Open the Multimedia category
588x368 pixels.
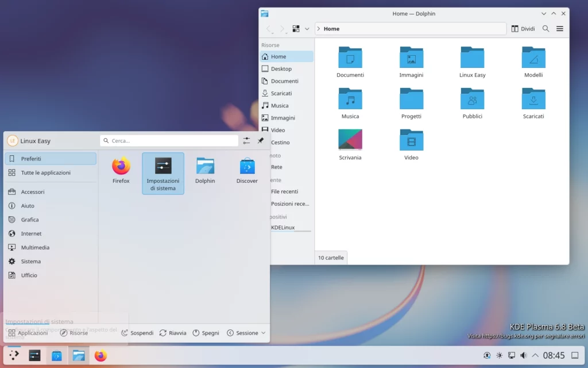coord(51,247)
